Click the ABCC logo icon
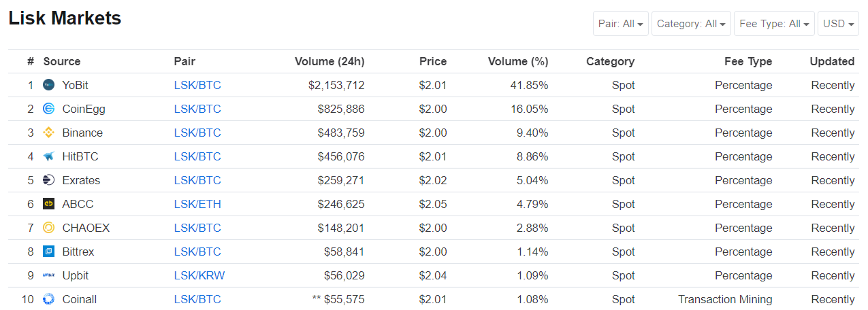The height and width of the screenshot is (310, 868). [48, 204]
